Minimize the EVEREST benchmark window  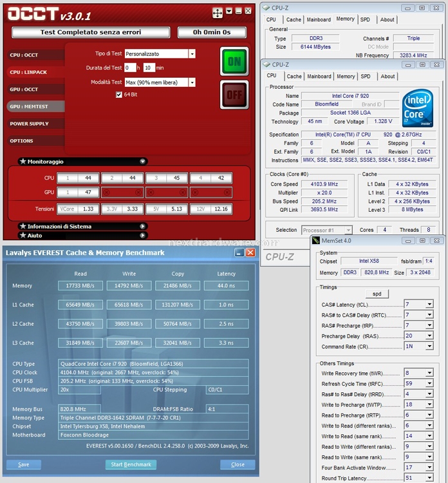pyautogui.click(x=239, y=252)
